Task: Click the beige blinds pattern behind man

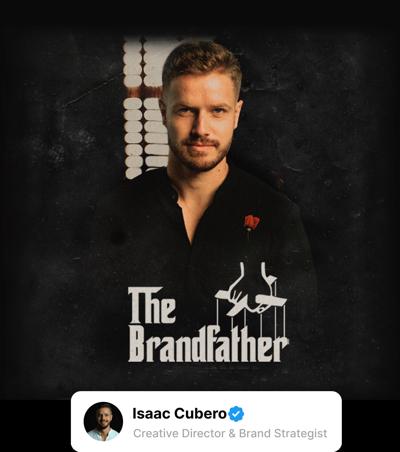Action: pos(145,107)
